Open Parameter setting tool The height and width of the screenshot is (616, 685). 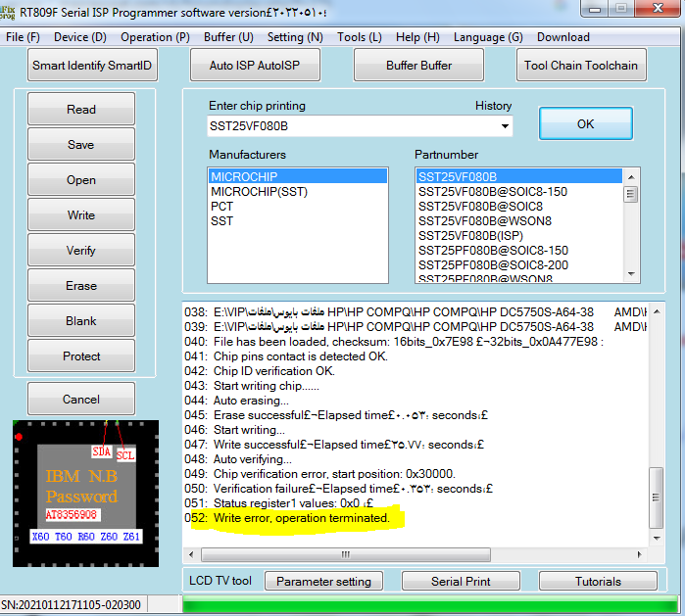click(x=323, y=581)
